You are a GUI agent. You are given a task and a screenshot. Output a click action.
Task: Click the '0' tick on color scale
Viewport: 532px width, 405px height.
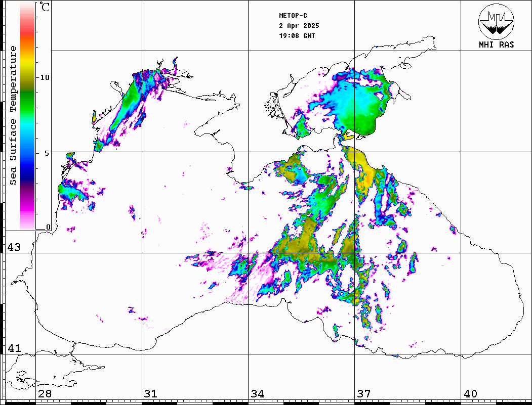pyautogui.click(x=48, y=227)
